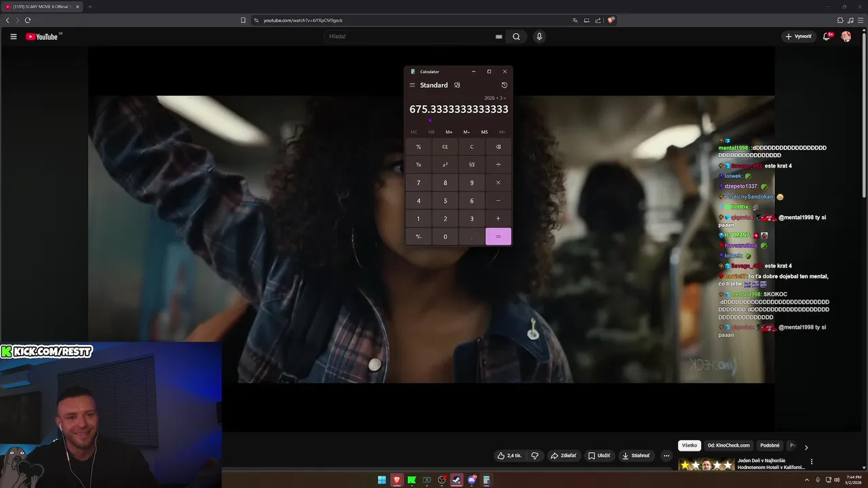Open Steam from the taskbar

[456, 480]
